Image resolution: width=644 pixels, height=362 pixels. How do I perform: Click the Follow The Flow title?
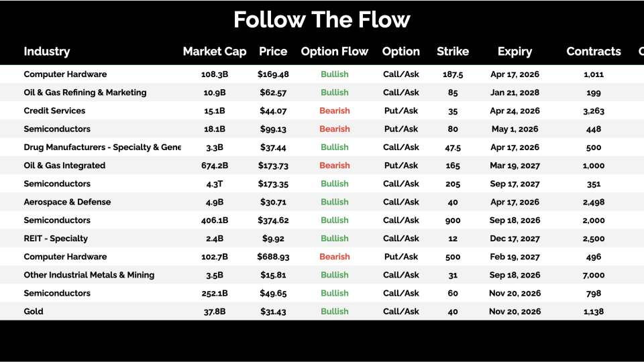tap(322, 19)
